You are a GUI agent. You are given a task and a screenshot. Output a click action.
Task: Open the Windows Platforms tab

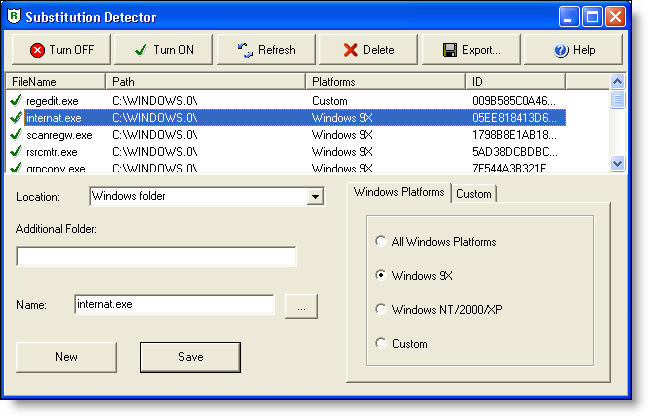[x=399, y=192]
